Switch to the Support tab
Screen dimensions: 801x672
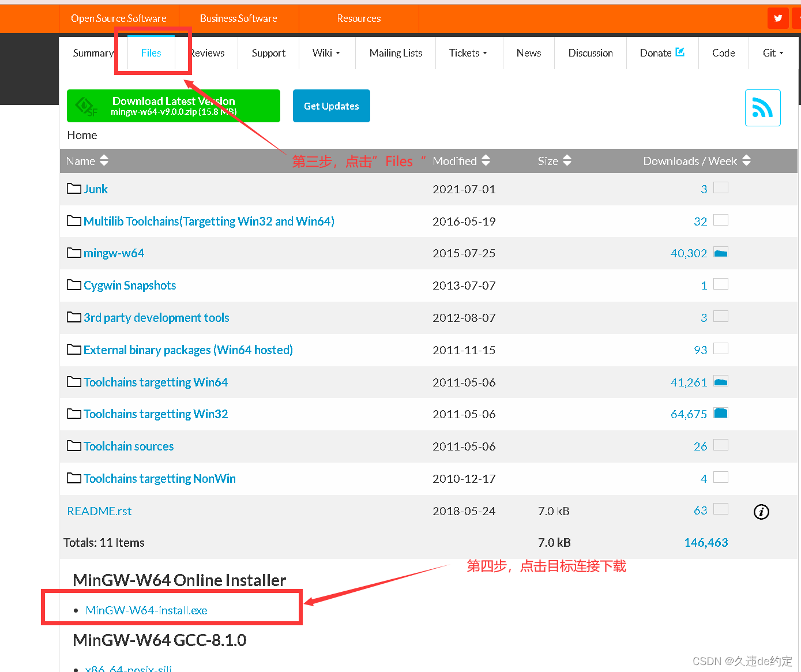tap(269, 53)
